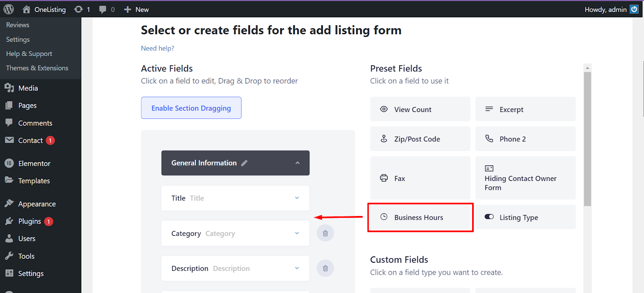Click the preset fields panel scrollbar
This screenshot has width=644, height=293.
(x=588, y=139)
